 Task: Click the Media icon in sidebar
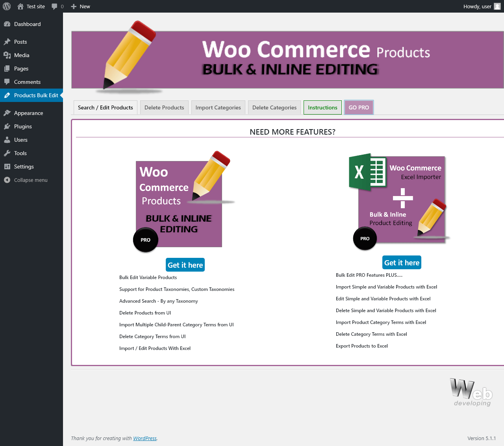(x=7, y=55)
